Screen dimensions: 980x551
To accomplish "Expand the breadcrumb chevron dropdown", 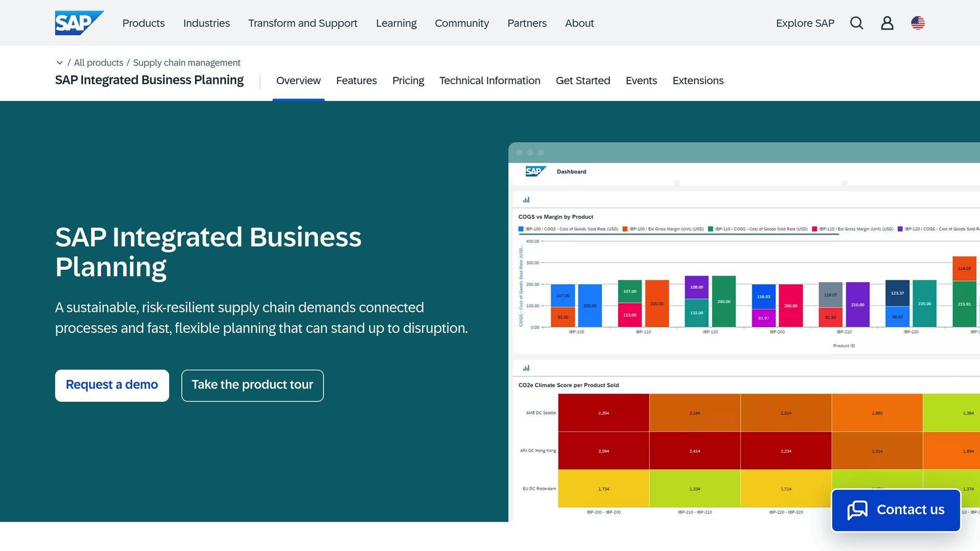I will pos(59,63).
